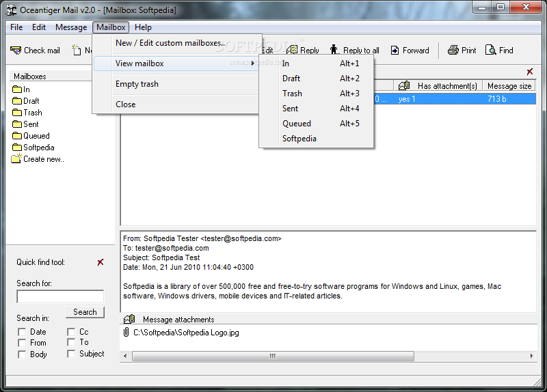Screen dimensions: 547x392
Task: Click the Reply to all person icon
Action: coord(334,50)
